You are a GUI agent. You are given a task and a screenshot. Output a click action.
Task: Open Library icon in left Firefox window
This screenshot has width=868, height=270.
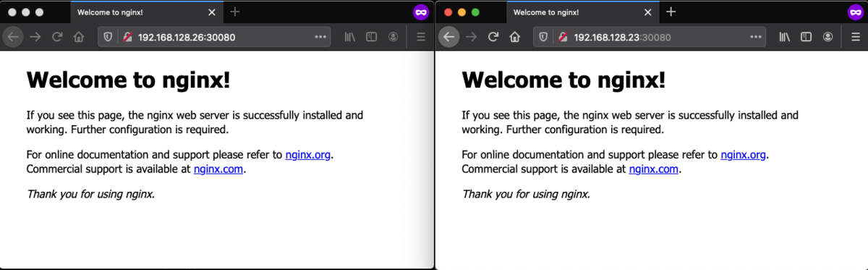coord(349,37)
